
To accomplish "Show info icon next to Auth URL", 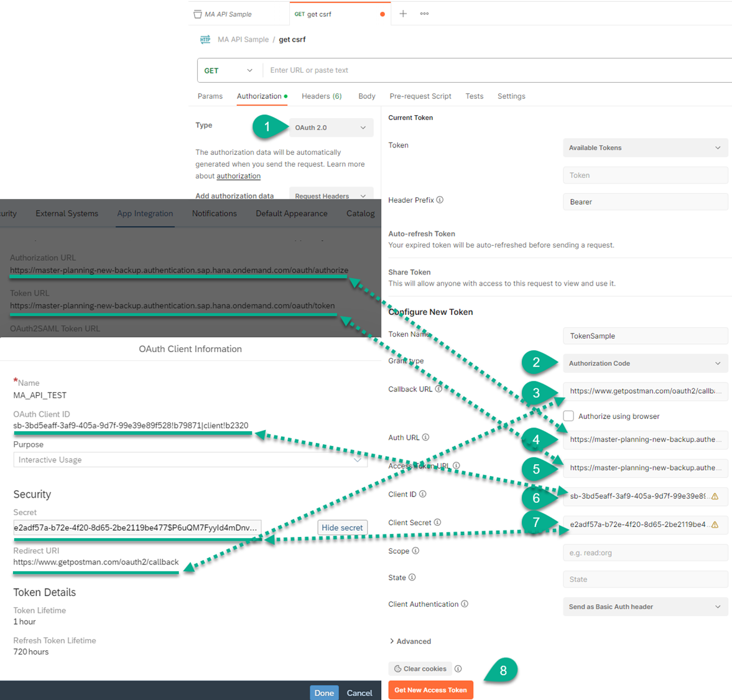I will point(426,437).
